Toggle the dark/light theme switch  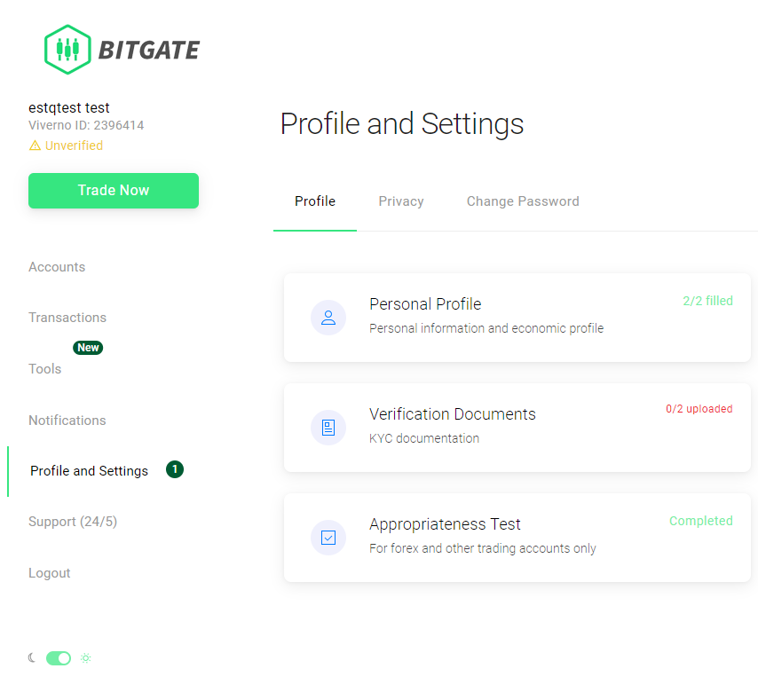pos(59,657)
